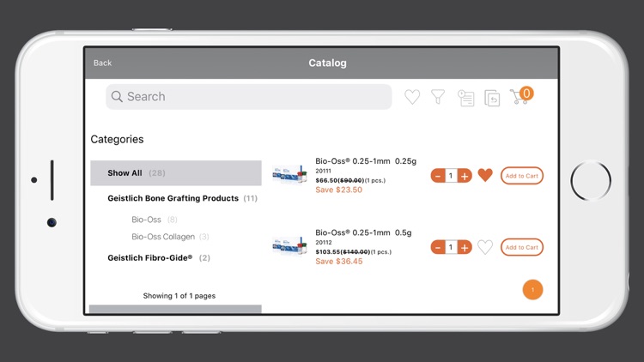Open Bio-Oss 0.5g product thumbnail
This screenshot has width=644, height=362.
pyautogui.click(x=289, y=246)
